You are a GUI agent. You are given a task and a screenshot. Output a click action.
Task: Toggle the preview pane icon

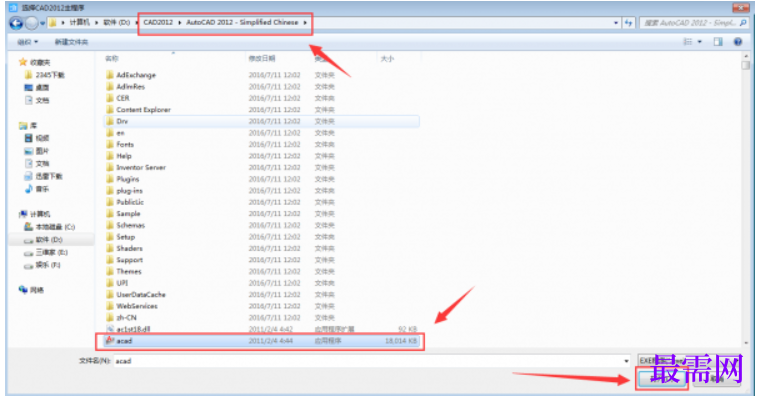click(718, 42)
